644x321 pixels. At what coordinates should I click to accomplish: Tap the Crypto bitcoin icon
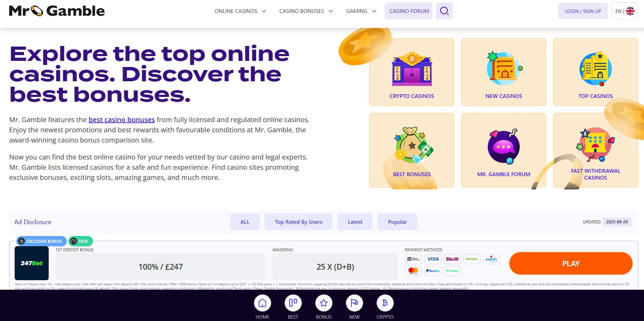tap(385, 303)
